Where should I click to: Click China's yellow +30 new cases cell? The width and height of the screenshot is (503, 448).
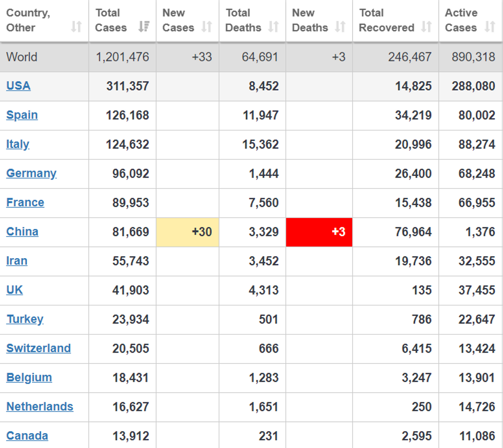click(188, 232)
